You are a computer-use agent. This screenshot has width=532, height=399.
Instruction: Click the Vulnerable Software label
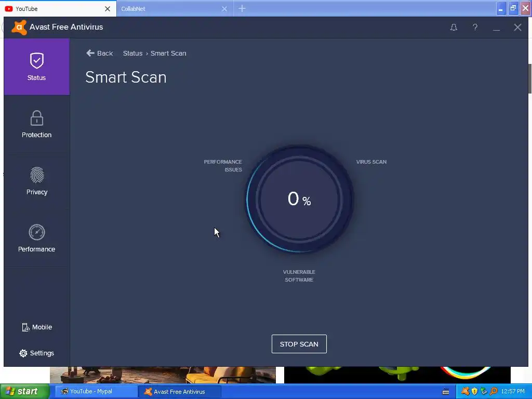pyautogui.click(x=299, y=276)
